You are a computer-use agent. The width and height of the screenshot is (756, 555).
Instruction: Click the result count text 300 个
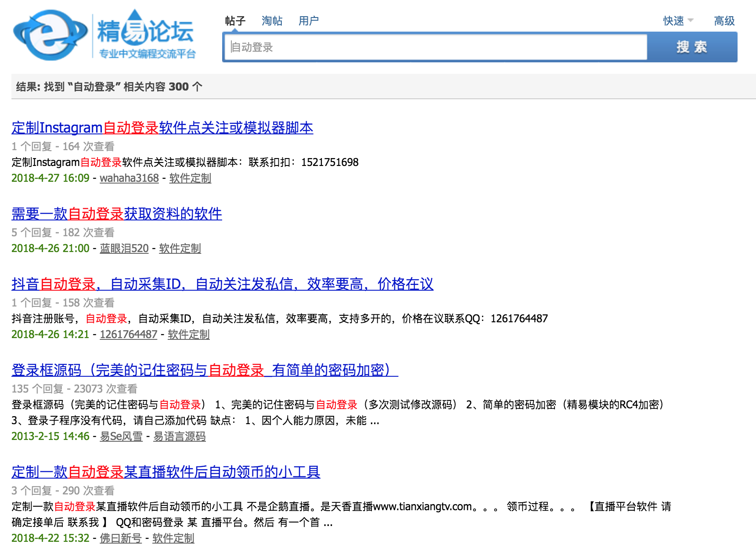pos(185,86)
